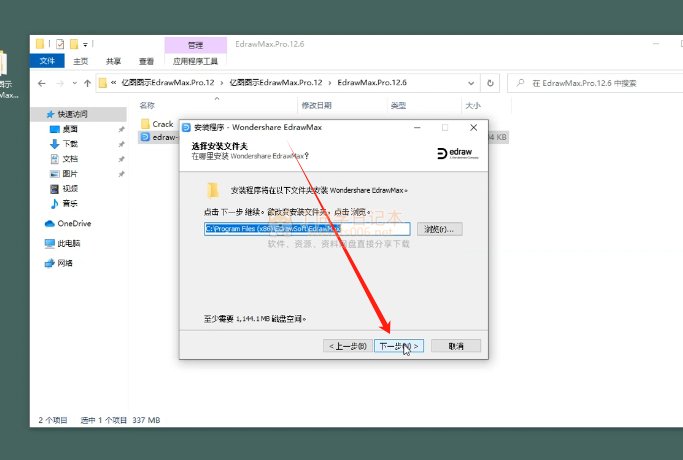Click EdrawMax.Pro.12.6 breadcrumb in address bar

tap(372, 82)
